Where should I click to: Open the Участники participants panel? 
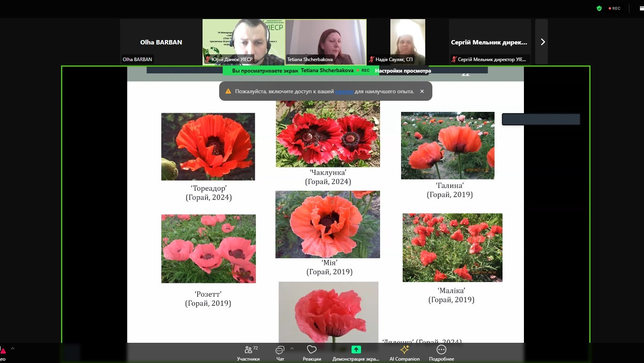point(248,353)
